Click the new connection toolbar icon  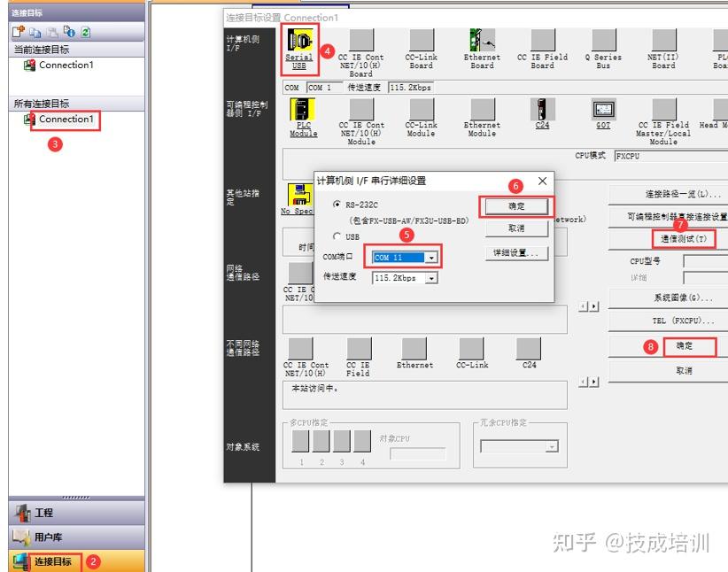[x=18, y=32]
